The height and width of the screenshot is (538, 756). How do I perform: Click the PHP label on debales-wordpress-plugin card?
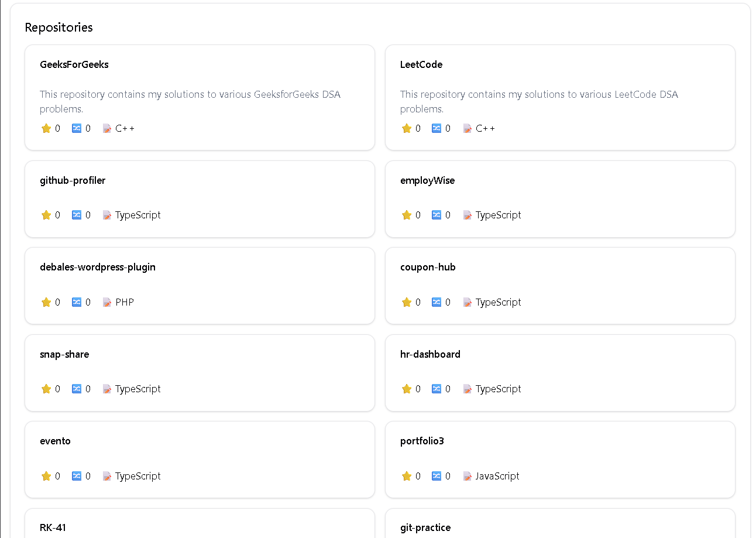click(x=125, y=302)
